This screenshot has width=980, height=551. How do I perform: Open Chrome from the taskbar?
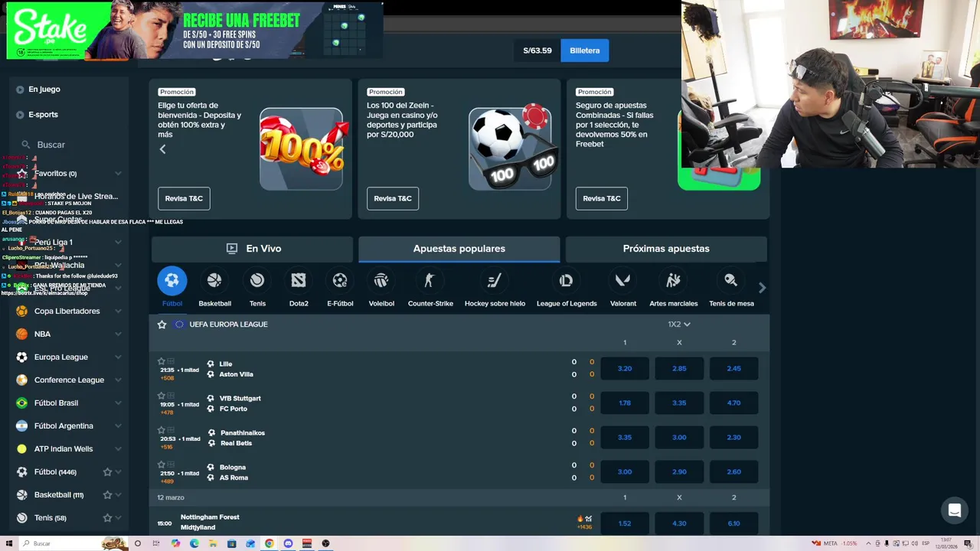coord(269,543)
